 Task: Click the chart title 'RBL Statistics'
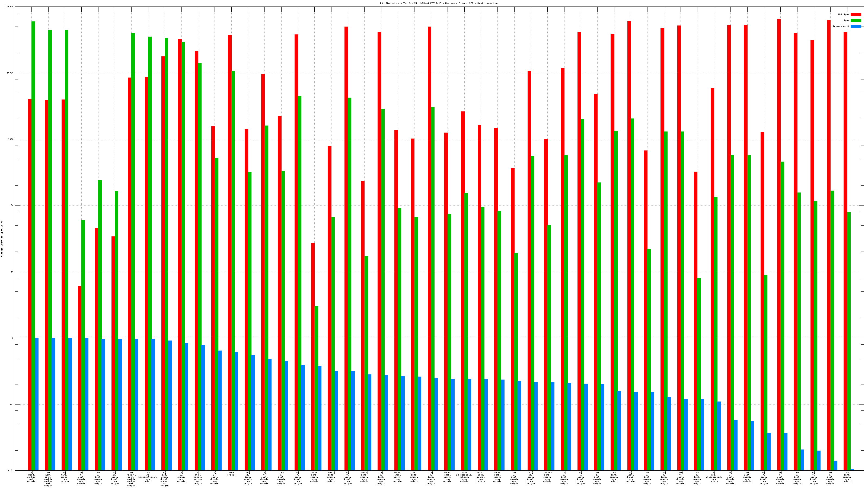439,3
